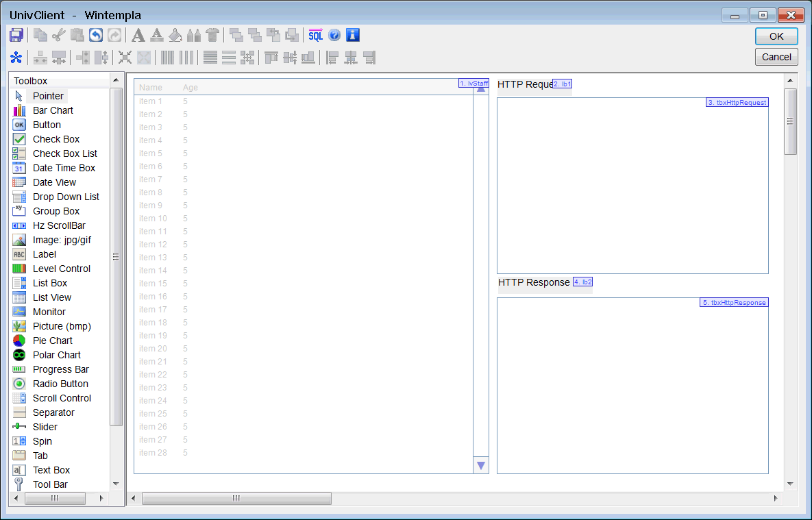Click the align bottom edges icon
This screenshot has height=520, width=812.
tap(308, 58)
